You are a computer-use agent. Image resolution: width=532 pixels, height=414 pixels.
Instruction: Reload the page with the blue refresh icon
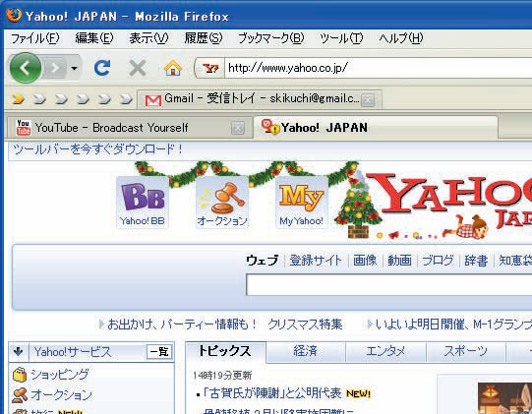pos(102,68)
